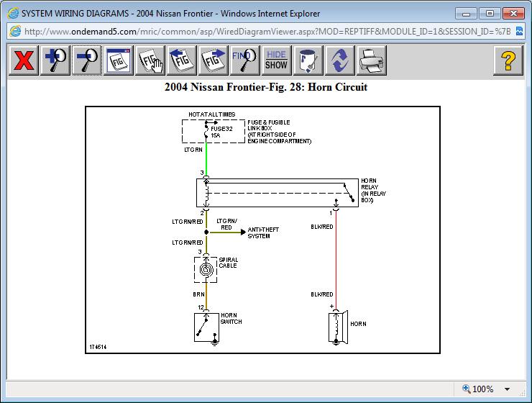Click the horn switch symbol box

[206, 327]
